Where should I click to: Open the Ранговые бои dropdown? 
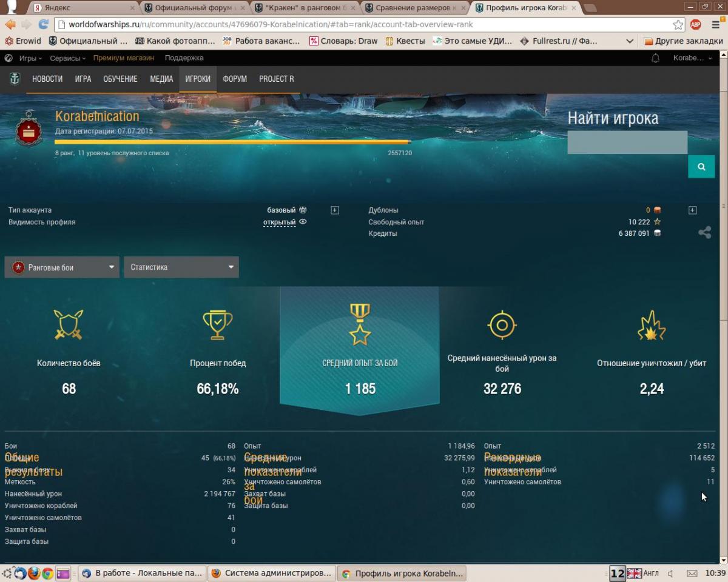(x=62, y=267)
